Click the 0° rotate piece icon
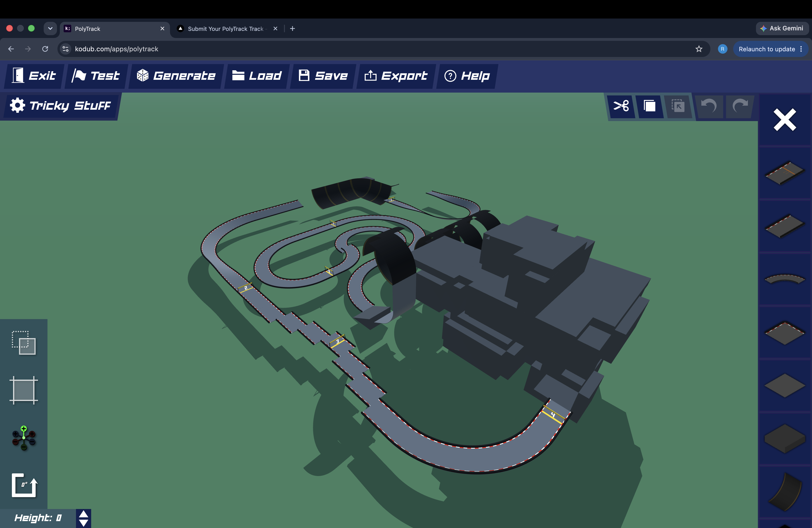The width and height of the screenshot is (812, 528). point(24,485)
